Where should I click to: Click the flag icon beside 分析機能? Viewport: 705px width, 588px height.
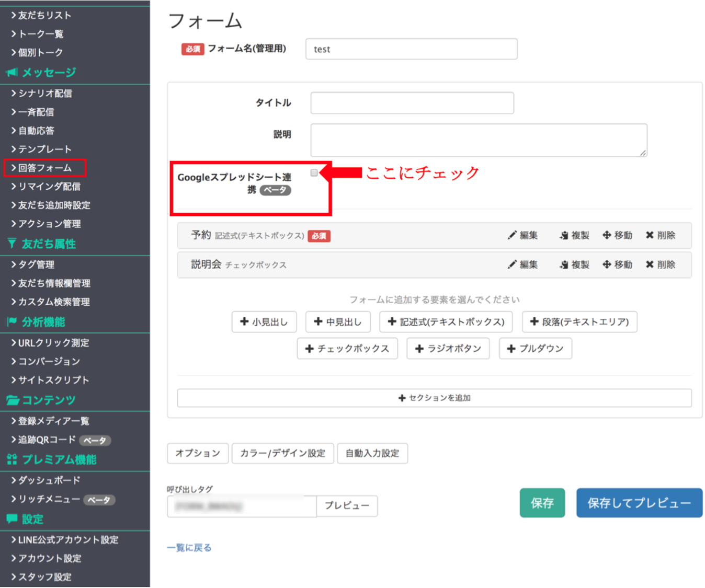point(12,321)
